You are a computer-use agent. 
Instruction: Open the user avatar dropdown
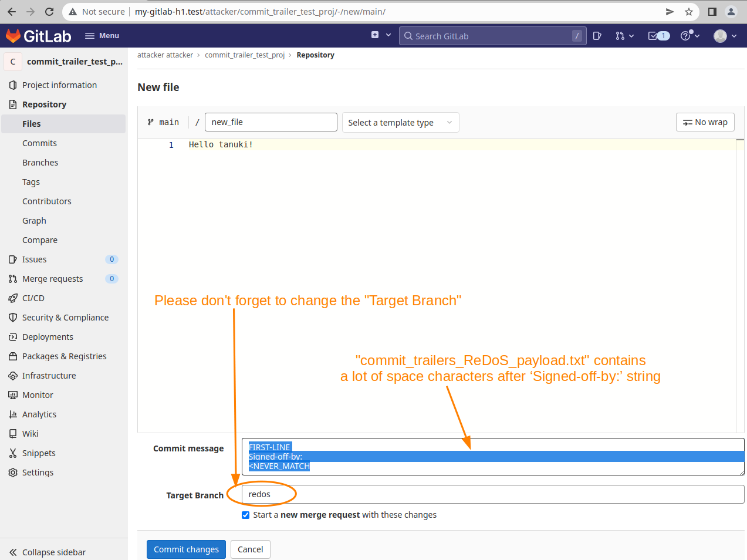click(725, 36)
